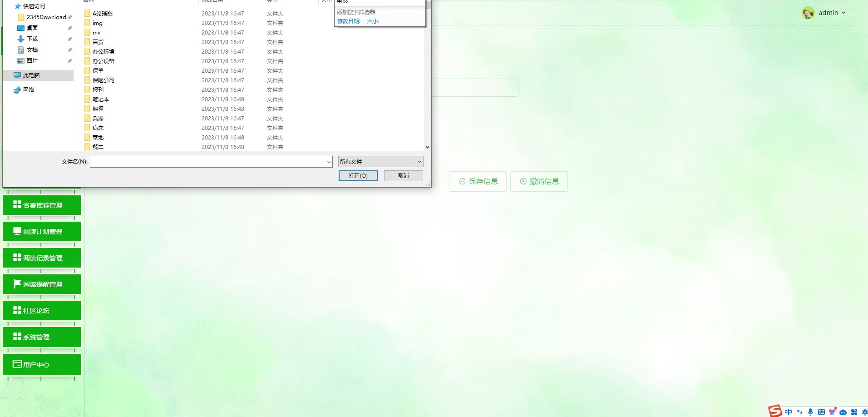Click the blue download arrow icon
This screenshot has width=868, height=417.
pyautogui.click(x=21, y=39)
